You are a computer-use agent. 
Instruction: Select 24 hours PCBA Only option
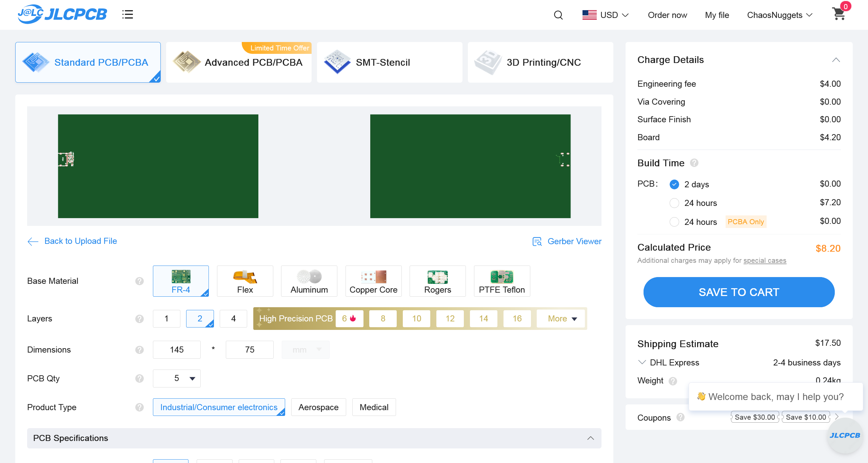tap(674, 222)
